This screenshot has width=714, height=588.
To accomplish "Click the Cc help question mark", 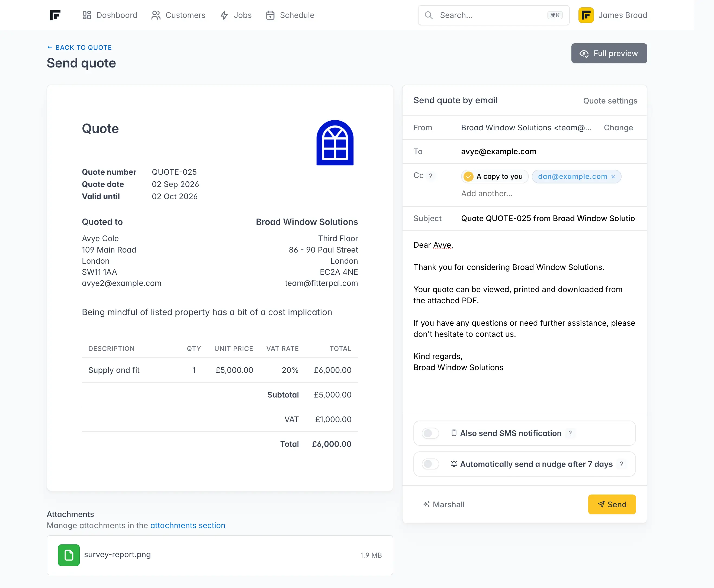I will pyautogui.click(x=430, y=176).
